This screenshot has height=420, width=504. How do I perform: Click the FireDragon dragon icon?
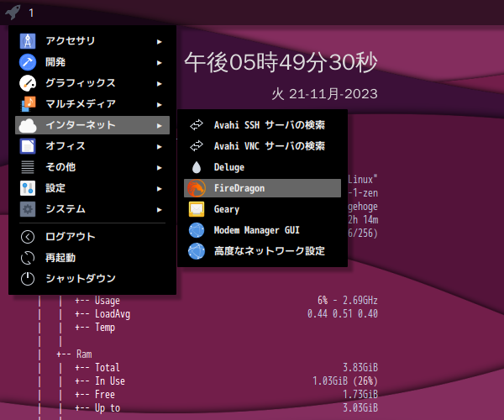tap(197, 188)
